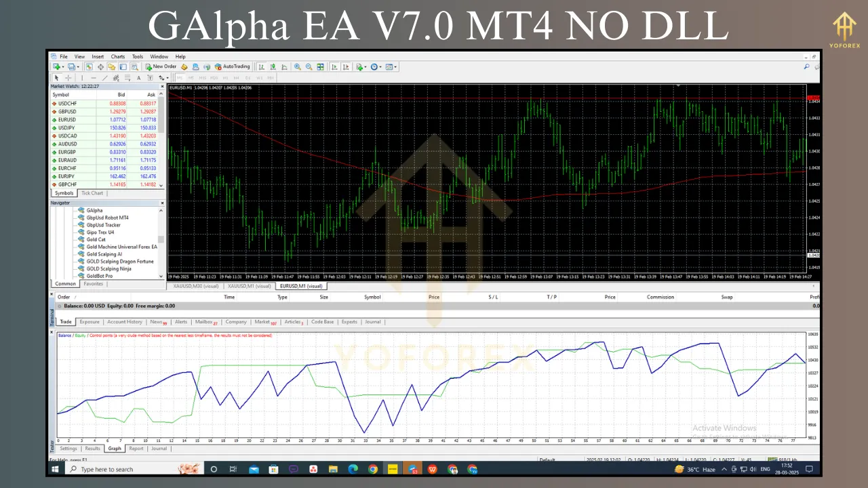Screen dimensions: 868x488
Task: Switch to XAUUSD,M1 (visual) chart tab
Action: coord(250,286)
